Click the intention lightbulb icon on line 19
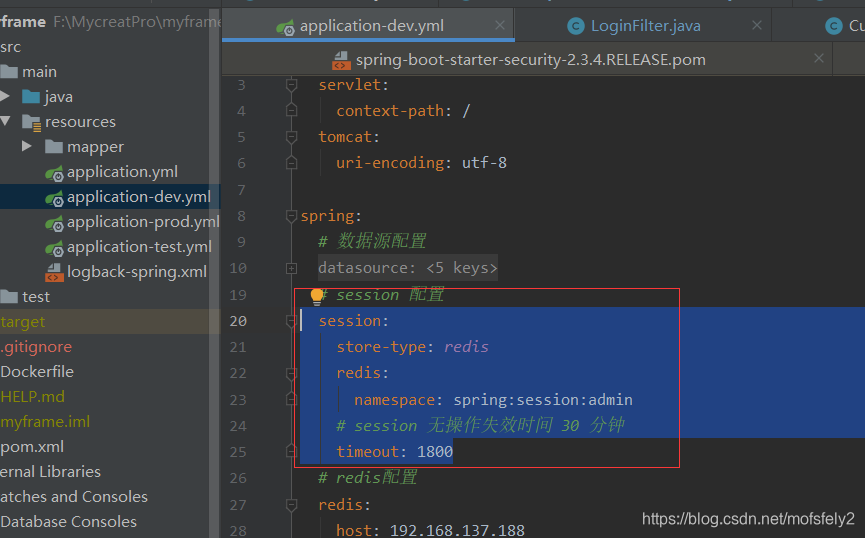 coord(317,297)
